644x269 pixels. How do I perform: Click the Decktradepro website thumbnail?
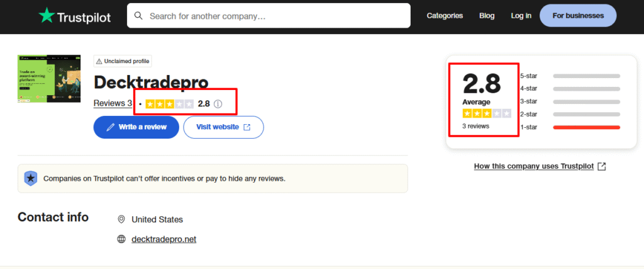click(x=49, y=79)
